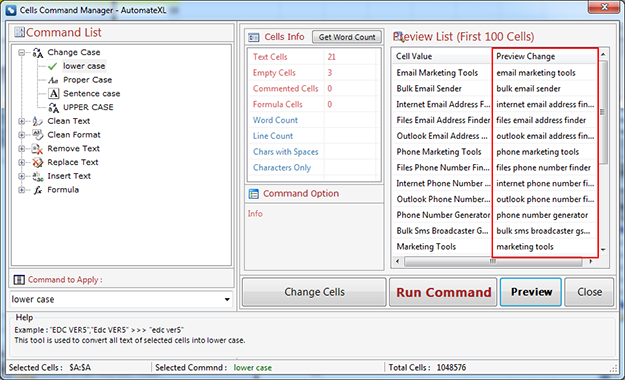625x380 pixels.
Task: Click the Formula Cells row
Action: coord(313,104)
